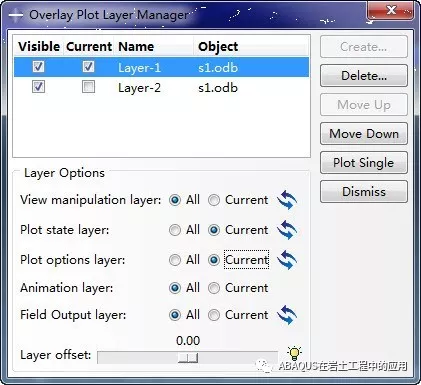Click s1.odb object in Layer-2 row

pyautogui.click(x=218, y=88)
